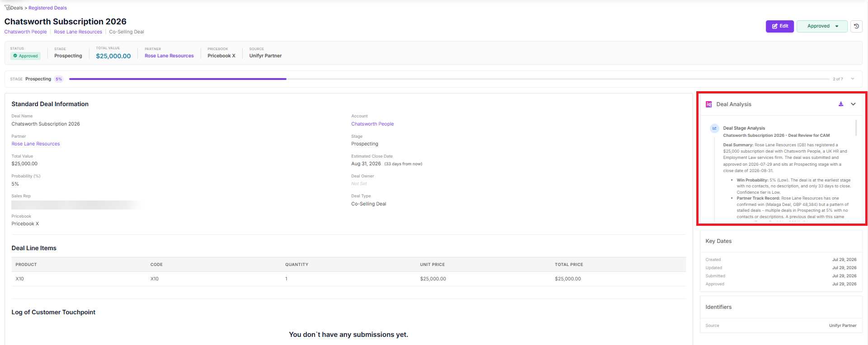
Task: Click the CODE column header
Action: tap(156, 265)
